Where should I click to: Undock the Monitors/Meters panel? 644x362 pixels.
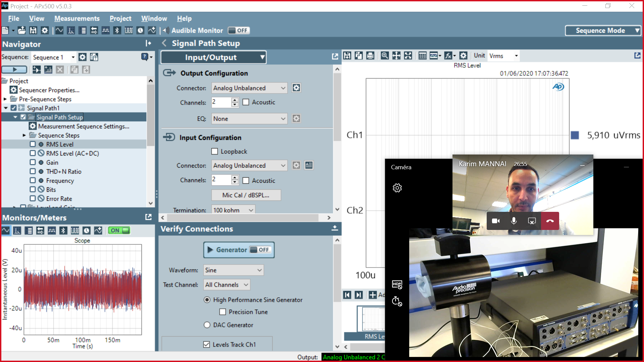148,217
